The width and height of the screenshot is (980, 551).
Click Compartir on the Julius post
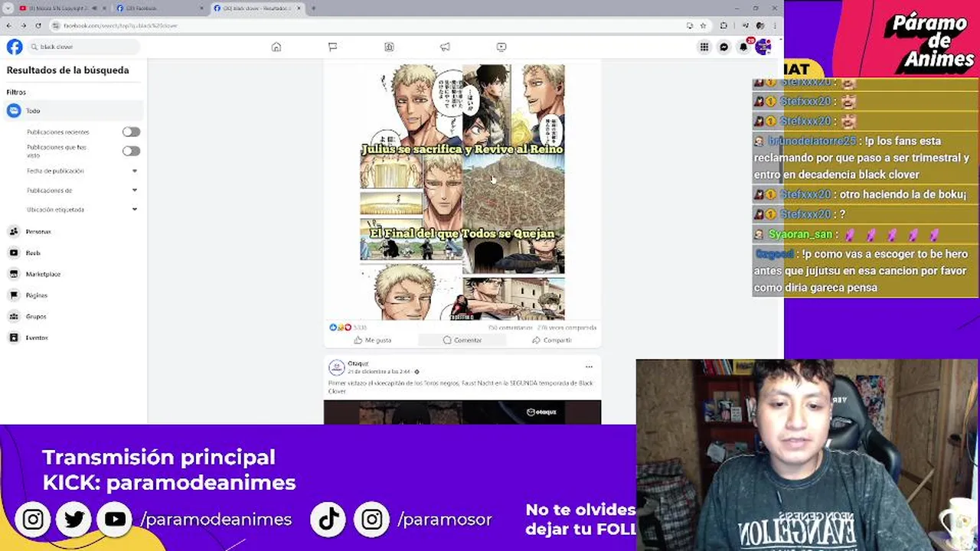click(552, 340)
